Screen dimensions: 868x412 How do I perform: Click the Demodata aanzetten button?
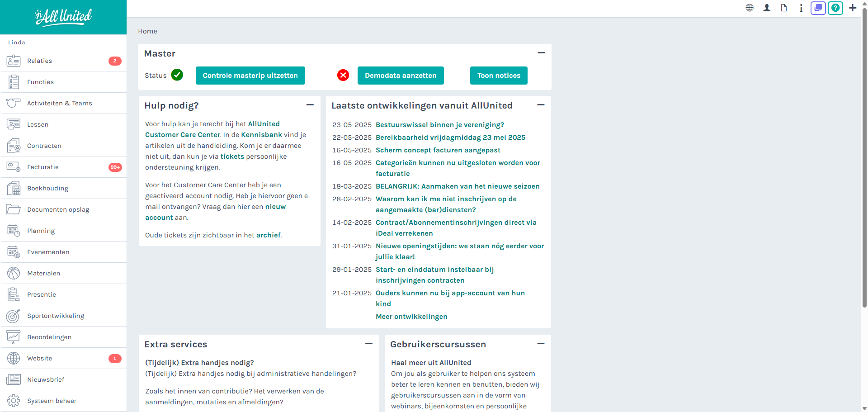[x=401, y=76]
